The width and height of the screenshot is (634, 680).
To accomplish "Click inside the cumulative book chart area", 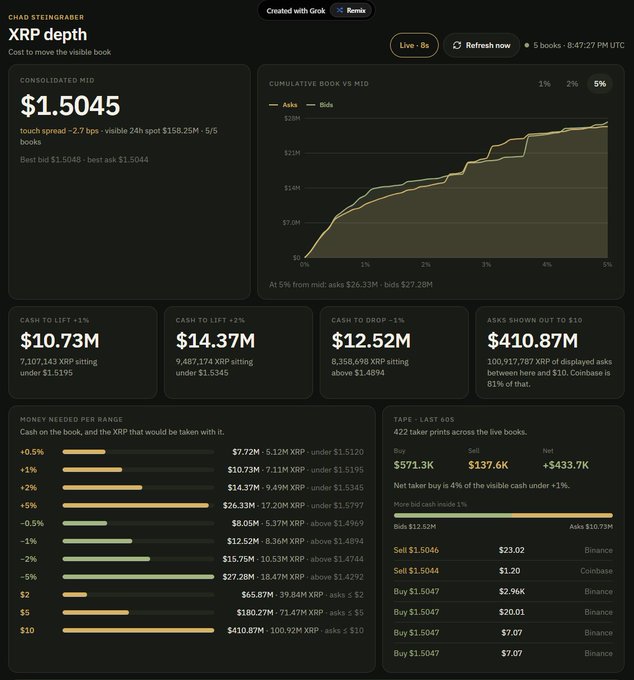I will pos(456,188).
